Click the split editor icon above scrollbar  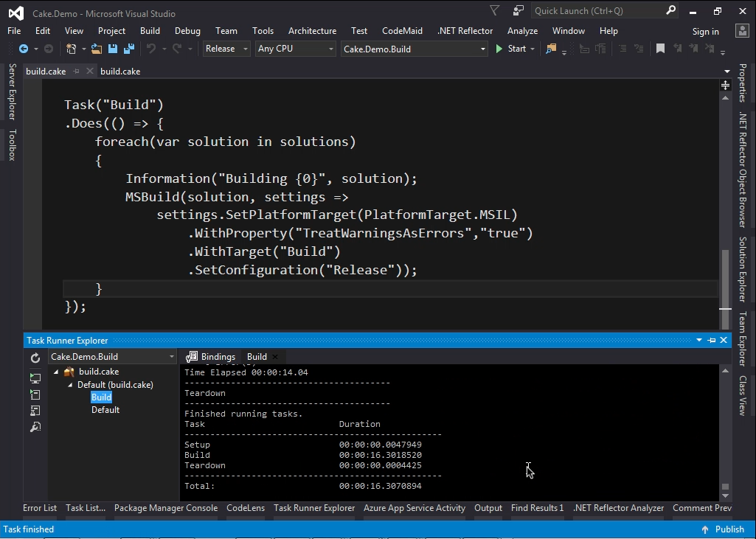pyautogui.click(x=725, y=86)
